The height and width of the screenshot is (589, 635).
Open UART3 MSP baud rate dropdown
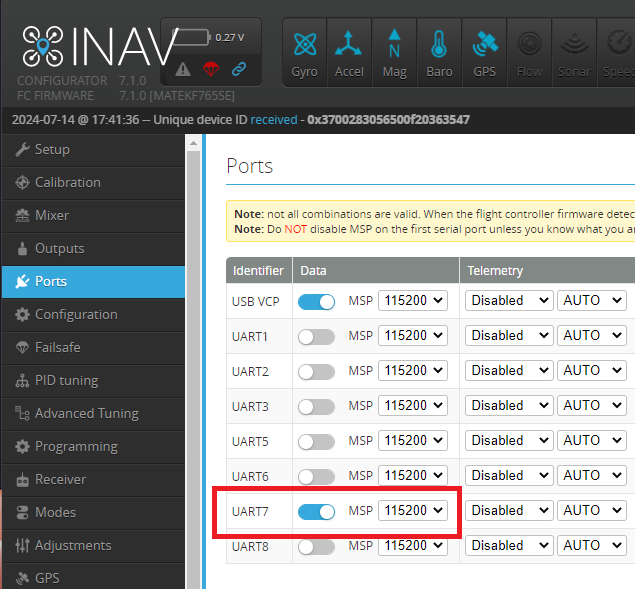coord(413,405)
